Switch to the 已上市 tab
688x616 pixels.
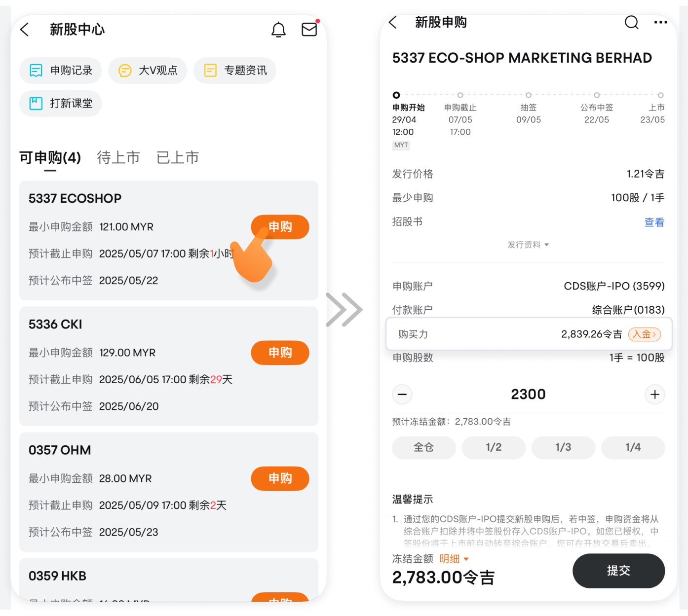click(178, 158)
